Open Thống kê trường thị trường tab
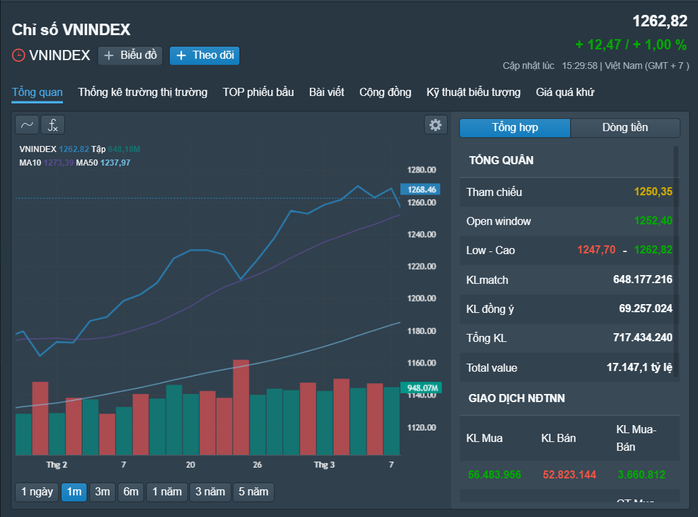Viewport: 698px width, 517px height. 143,92
